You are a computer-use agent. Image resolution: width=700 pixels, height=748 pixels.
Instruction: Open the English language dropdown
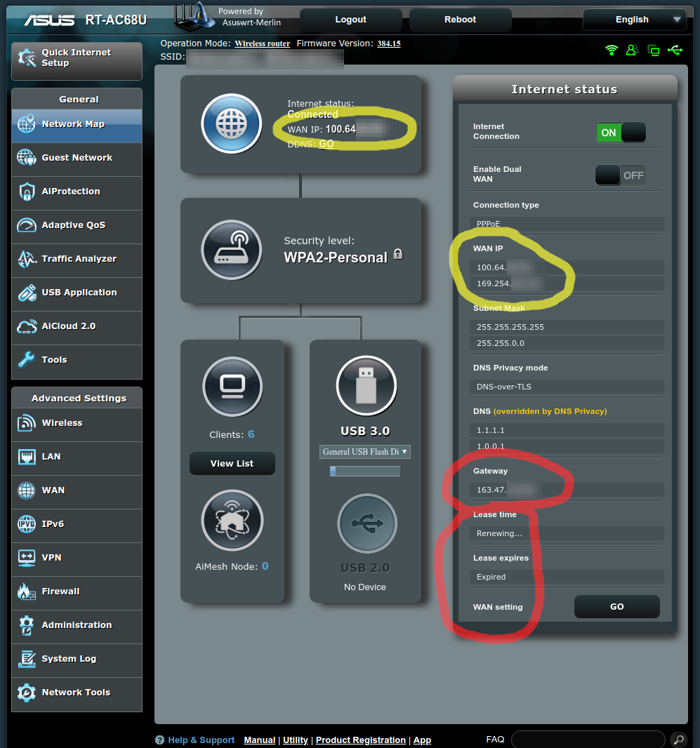[x=635, y=20]
